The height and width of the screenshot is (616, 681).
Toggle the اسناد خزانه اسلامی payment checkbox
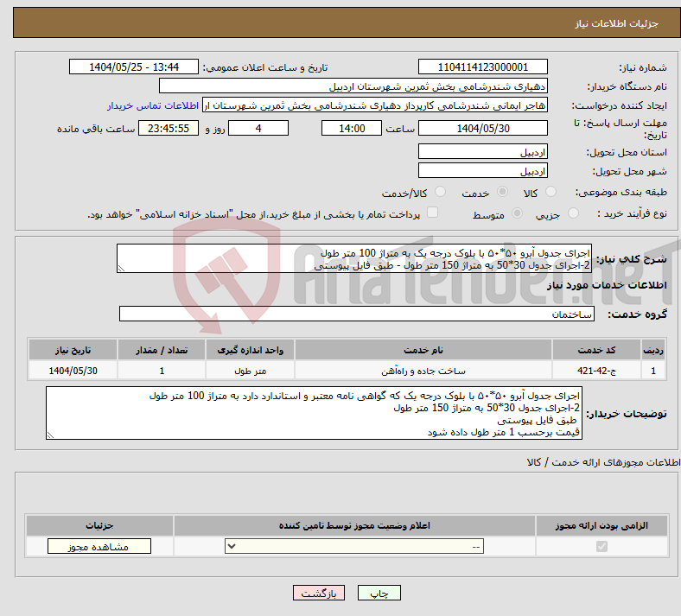tap(432, 213)
